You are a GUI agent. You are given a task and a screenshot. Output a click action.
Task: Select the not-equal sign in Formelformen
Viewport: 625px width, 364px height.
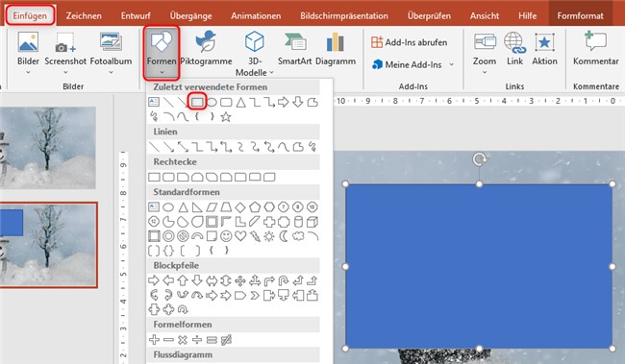click(226, 340)
